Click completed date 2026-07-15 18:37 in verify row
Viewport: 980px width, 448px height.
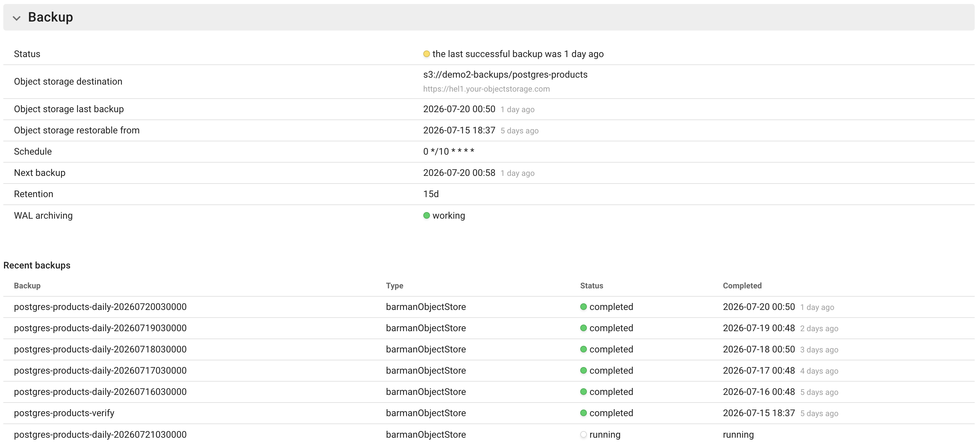click(759, 413)
